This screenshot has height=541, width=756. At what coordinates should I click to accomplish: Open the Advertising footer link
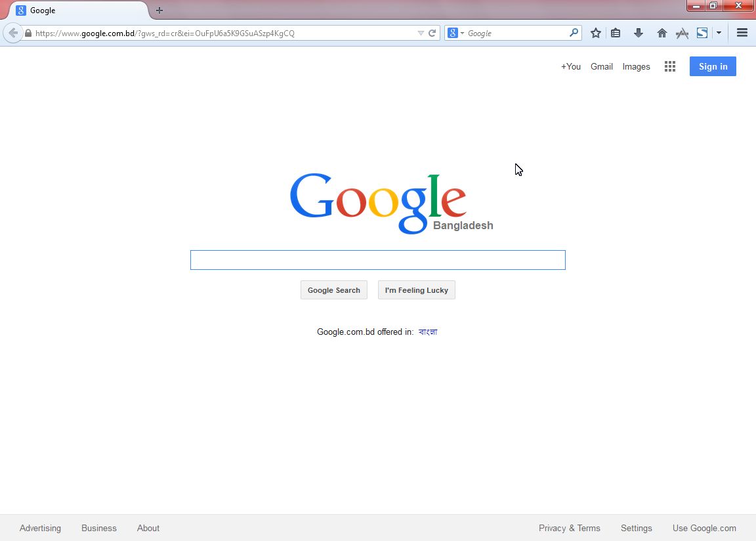40,528
